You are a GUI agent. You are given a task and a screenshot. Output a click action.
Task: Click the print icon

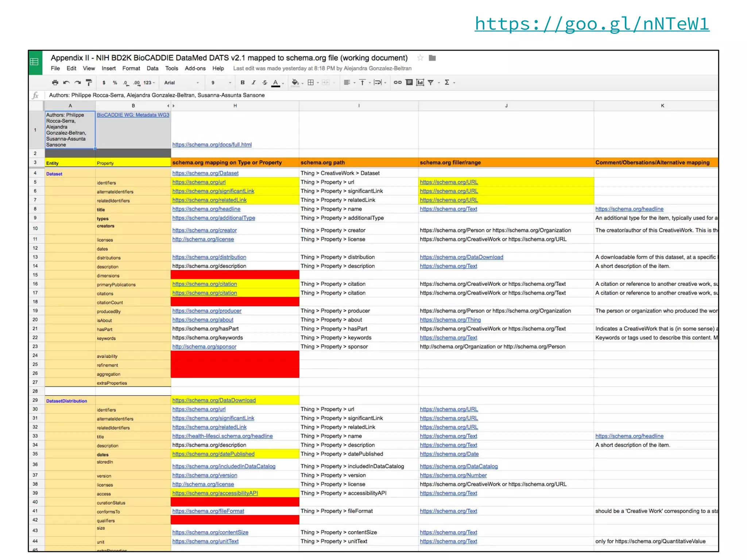tap(55, 83)
